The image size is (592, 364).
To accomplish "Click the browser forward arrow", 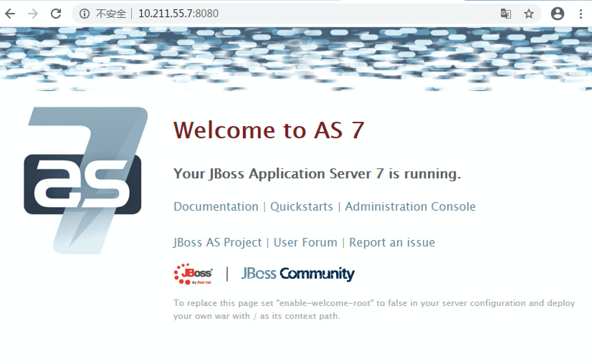I will [x=33, y=14].
